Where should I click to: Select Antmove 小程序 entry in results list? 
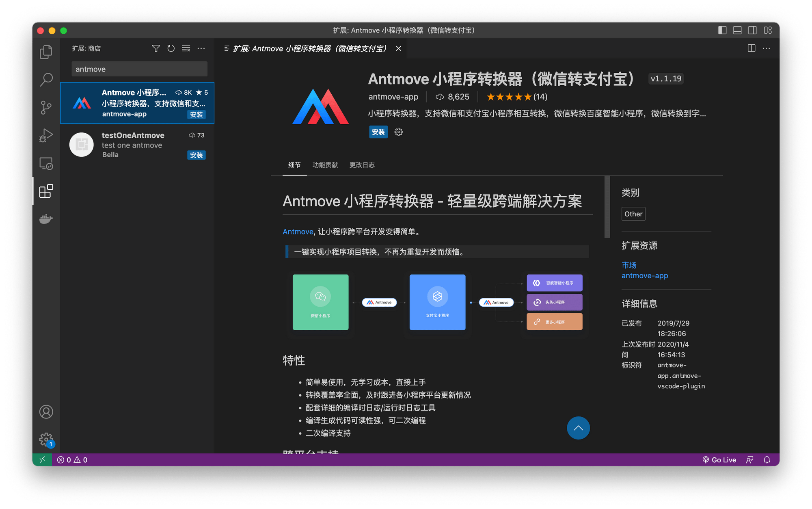coord(137,103)
